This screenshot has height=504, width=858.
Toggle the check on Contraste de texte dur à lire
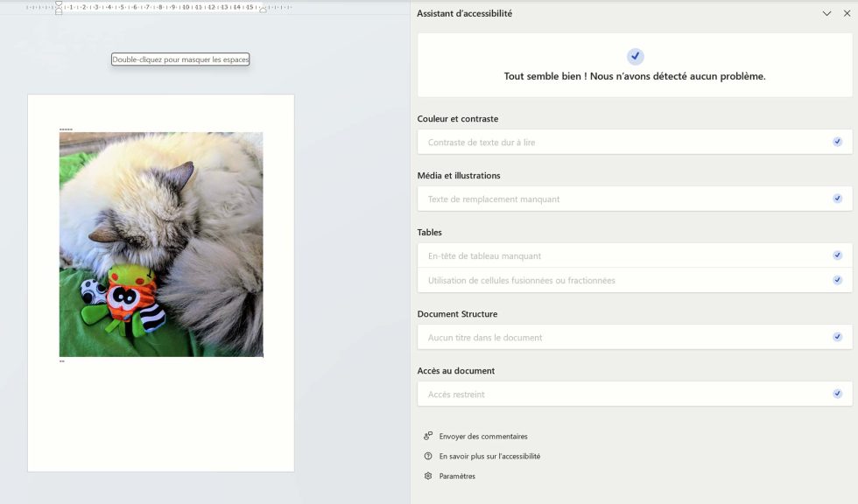(x=838, y=141)
